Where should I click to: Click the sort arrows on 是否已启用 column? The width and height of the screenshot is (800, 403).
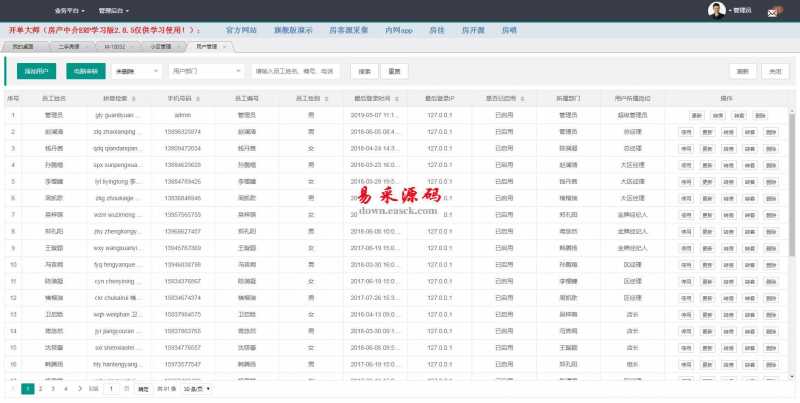pyautogui.click(x=521, y=99)
